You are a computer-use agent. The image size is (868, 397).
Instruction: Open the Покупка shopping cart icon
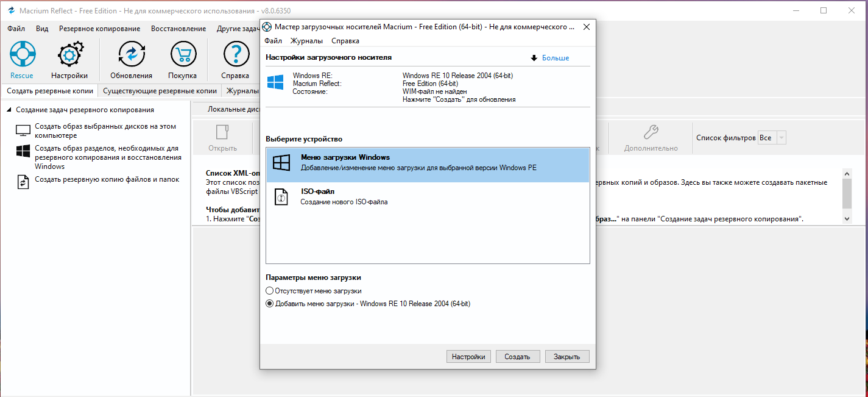[182, 55]
